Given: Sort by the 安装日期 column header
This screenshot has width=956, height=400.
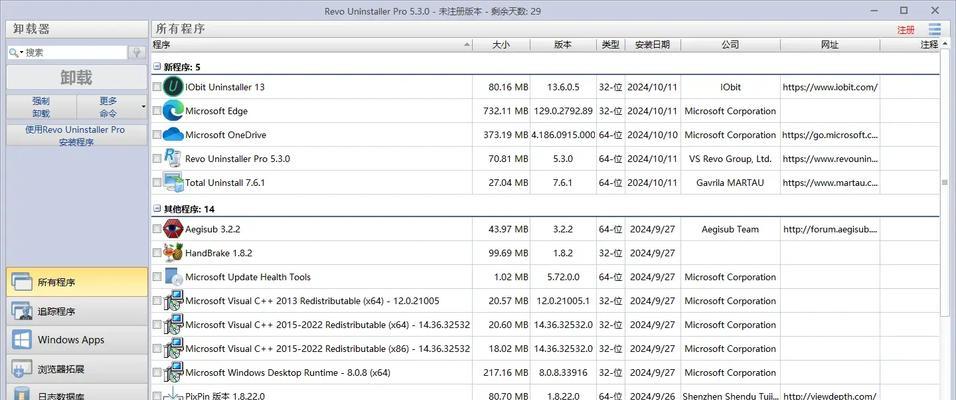Looking at the screenshot, I should [x=652, y=45].
